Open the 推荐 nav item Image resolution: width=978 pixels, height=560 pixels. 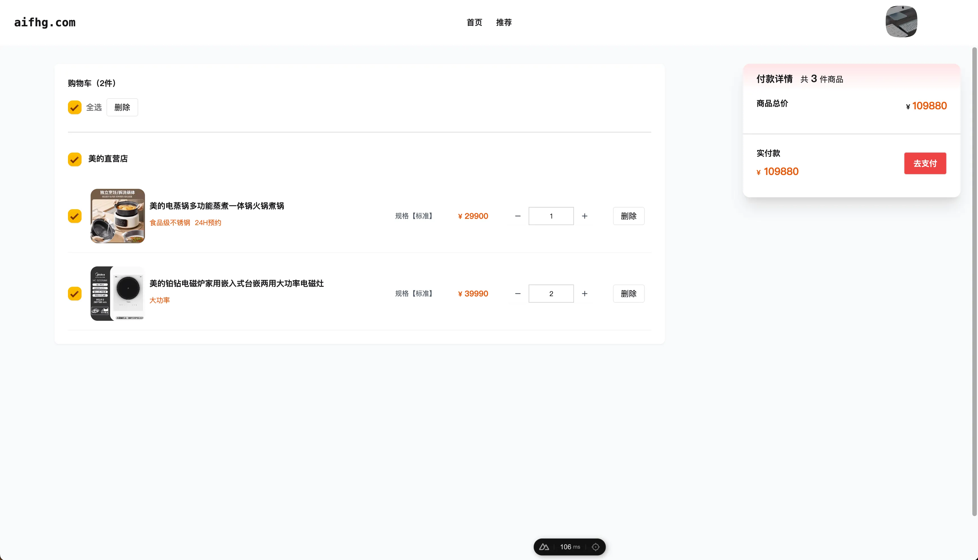tap(503, 22)
